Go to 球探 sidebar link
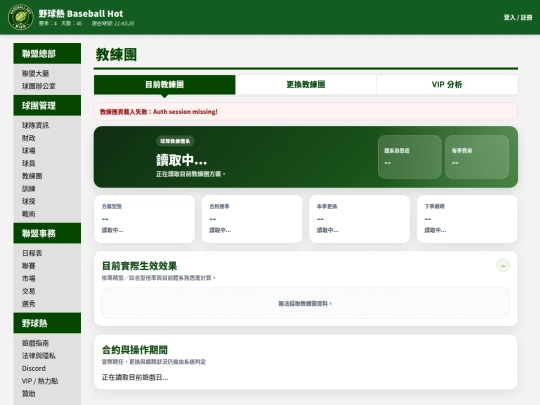The height and width of the screenshot is (405, 540). 29,201
